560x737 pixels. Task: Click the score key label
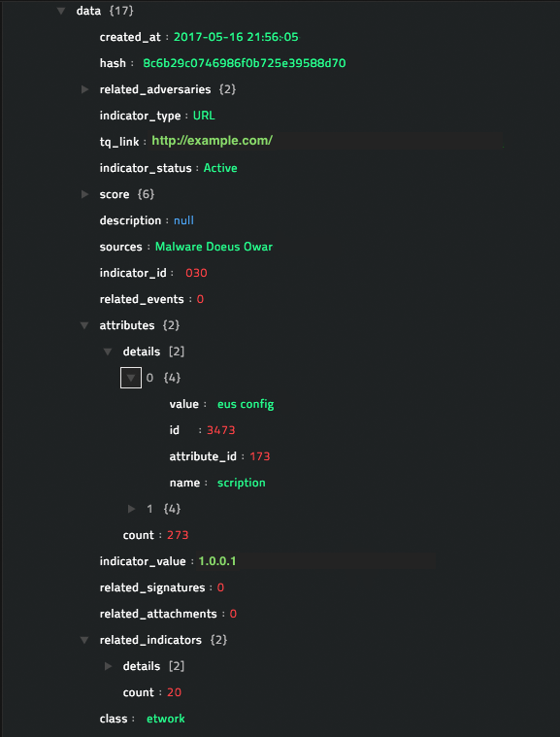115,194
